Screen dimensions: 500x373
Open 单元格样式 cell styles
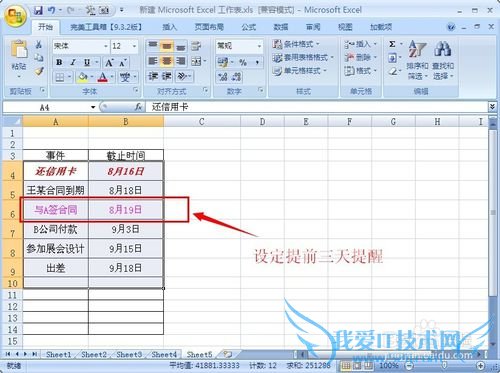(300, 71)
